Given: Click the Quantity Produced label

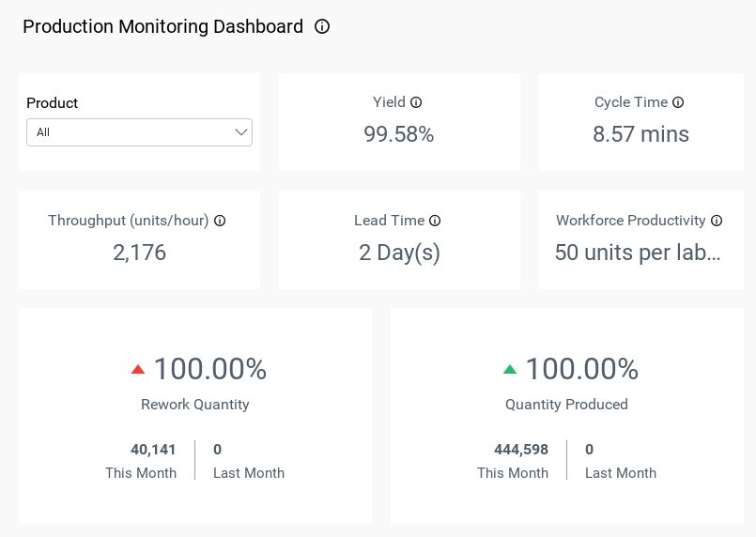Looking at the screenshot, I should [x=566, y=405].
